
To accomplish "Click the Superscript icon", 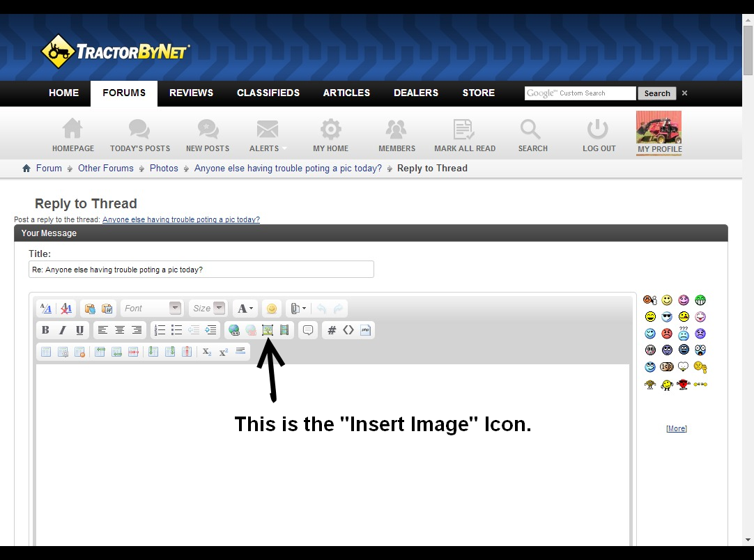I will tap(224, 352).
